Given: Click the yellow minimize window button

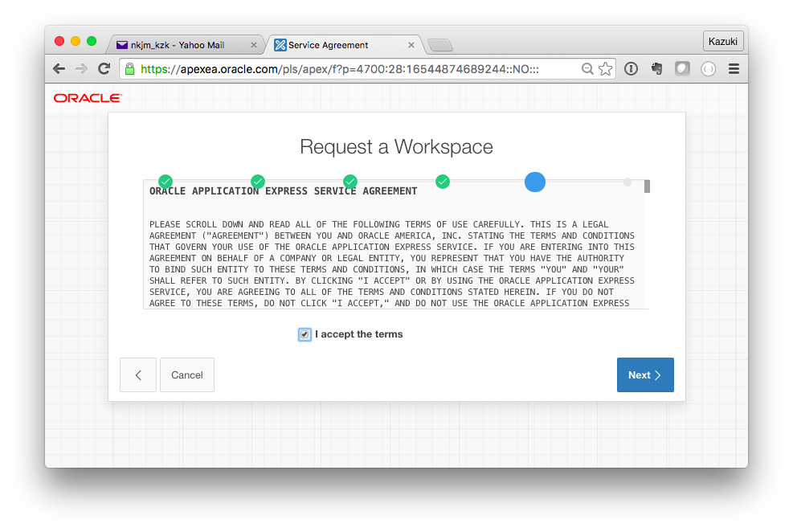Looking at the screenshot, I should point(76,41).
